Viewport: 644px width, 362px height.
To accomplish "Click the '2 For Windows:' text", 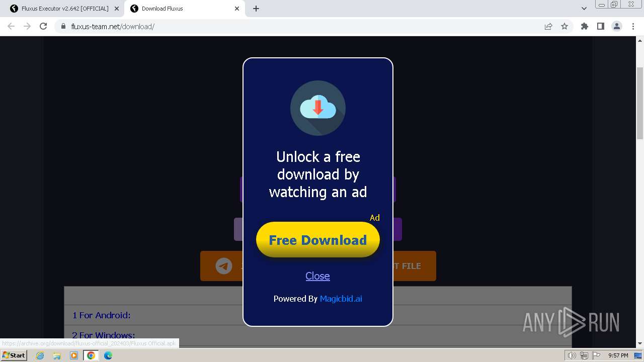I will pos(103,335).
